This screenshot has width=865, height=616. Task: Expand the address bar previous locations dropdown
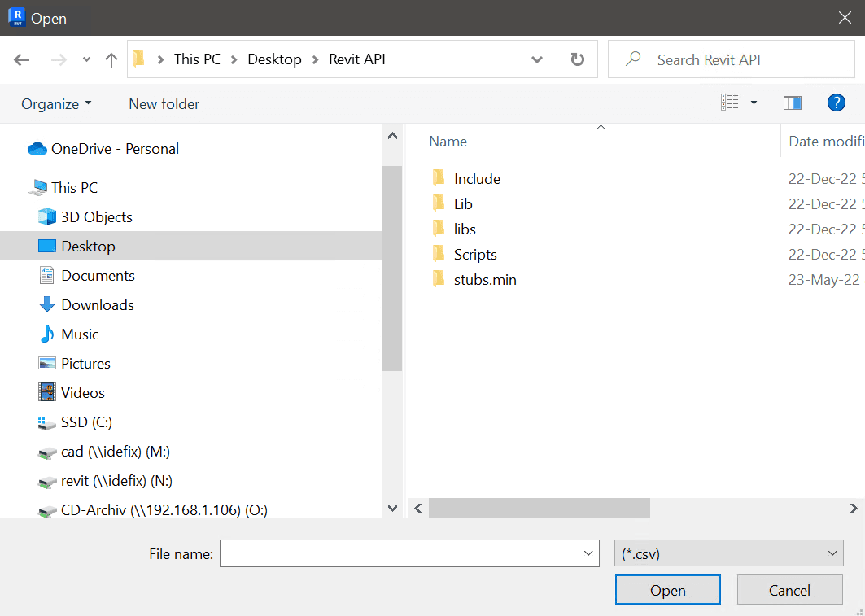537,59
